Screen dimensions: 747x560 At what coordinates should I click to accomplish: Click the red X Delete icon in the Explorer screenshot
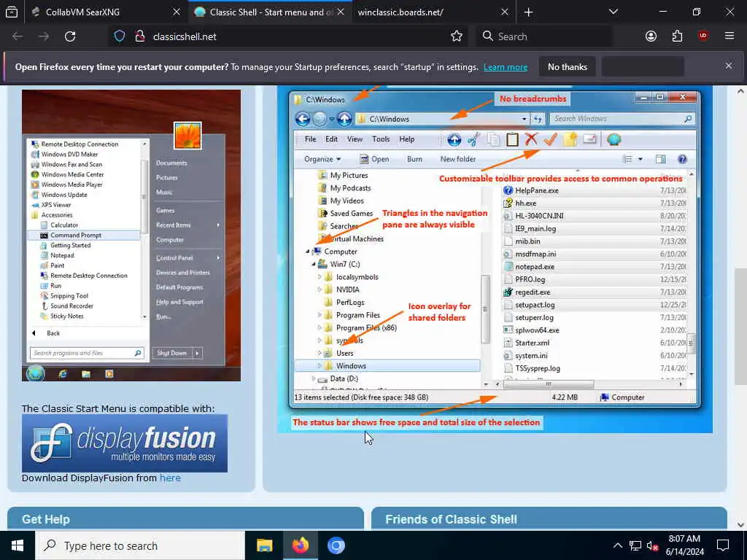pyautogui.click(x=531, y=139)
